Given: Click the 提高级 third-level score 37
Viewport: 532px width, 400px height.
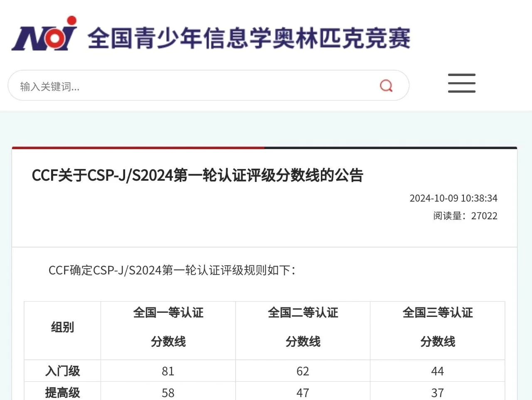Looking at the screenshot, I should [437, 393].
